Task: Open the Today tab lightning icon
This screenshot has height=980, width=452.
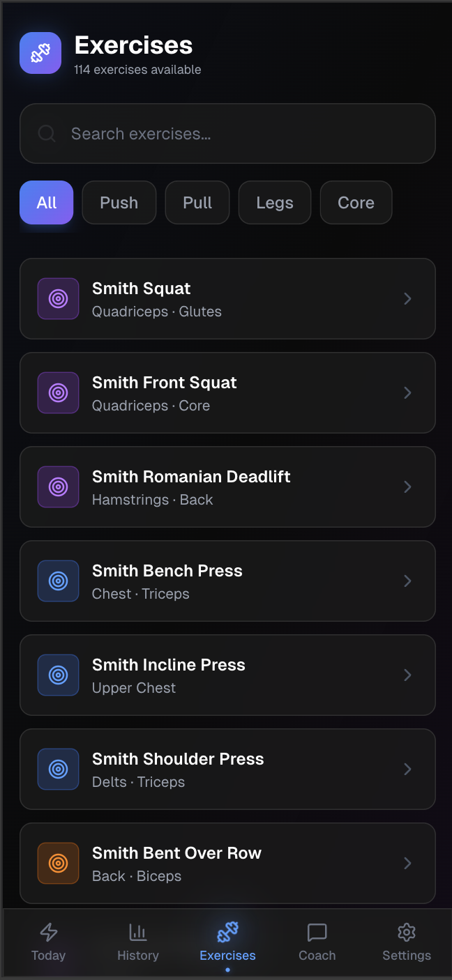Action: coord(48,932)
